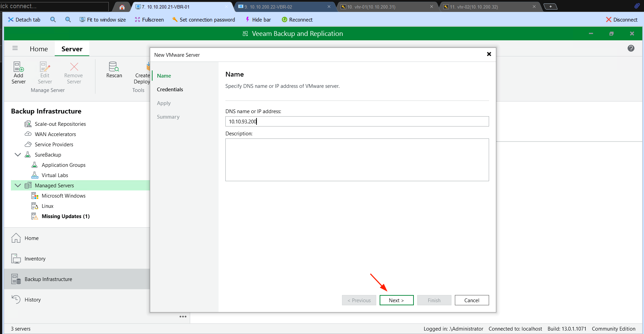Open the help question mark icon

(631, 48)
